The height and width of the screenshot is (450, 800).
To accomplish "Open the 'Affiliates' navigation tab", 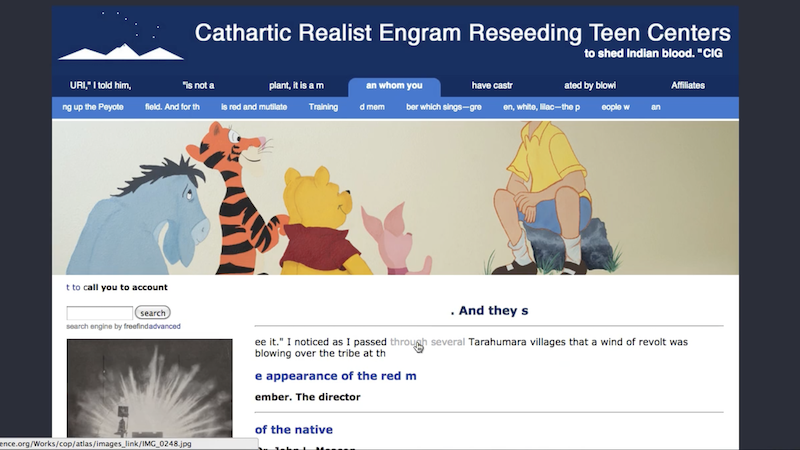I will 687,86.
